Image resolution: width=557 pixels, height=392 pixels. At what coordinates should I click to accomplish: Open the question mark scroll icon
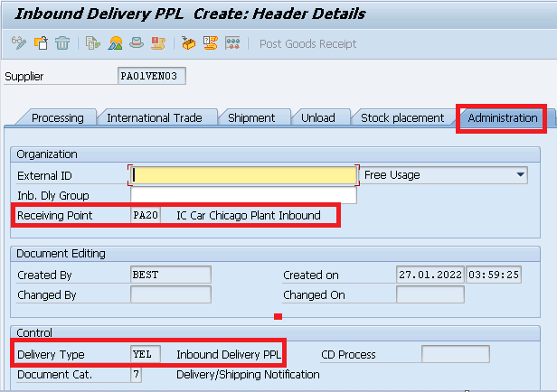(x=211, y=43)
